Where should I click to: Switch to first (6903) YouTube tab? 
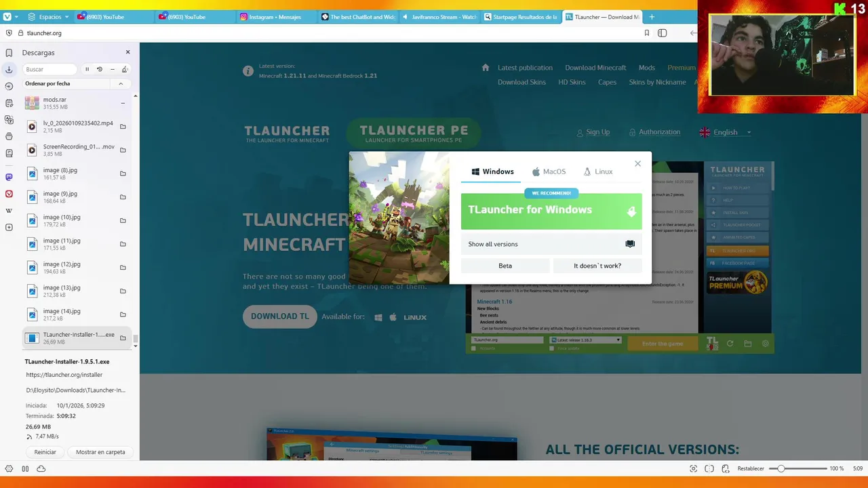113,16
